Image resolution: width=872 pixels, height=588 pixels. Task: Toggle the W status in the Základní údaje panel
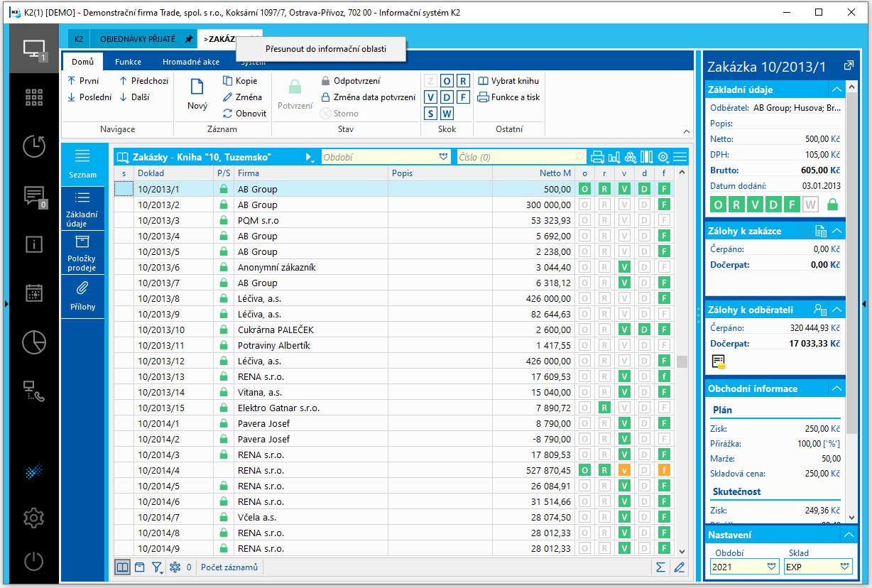point(810,205)
